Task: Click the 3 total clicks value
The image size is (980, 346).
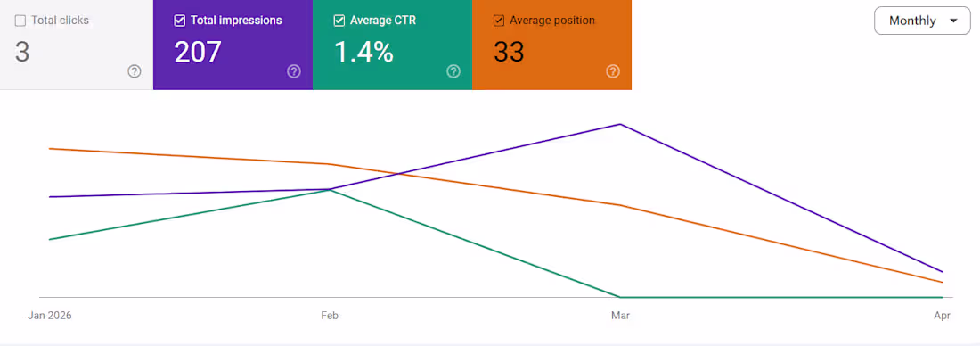Action: click(x=22, y=53)
